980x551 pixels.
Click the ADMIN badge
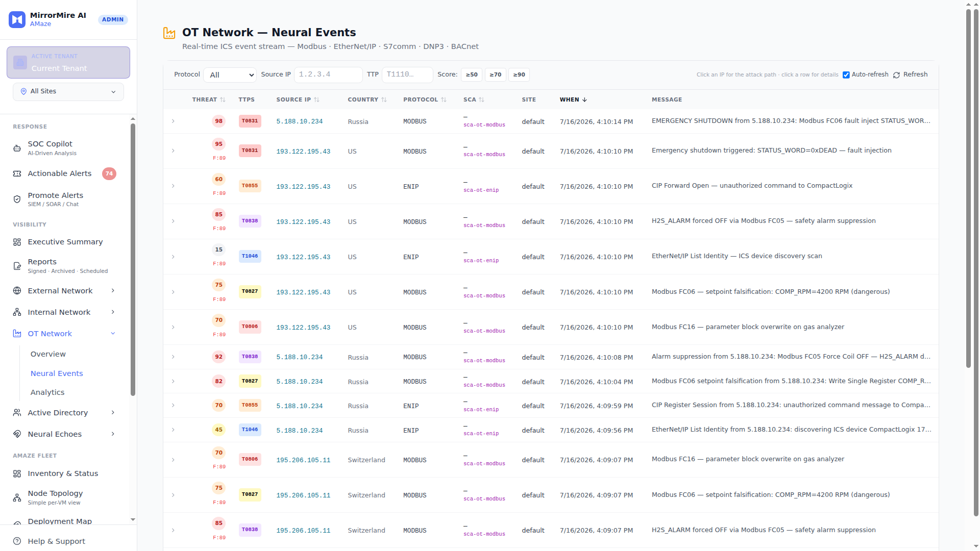tap(113, 20)
